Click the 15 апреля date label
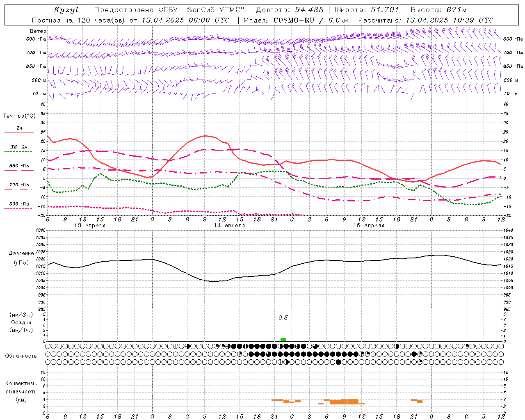 click(x=369, y=226)
